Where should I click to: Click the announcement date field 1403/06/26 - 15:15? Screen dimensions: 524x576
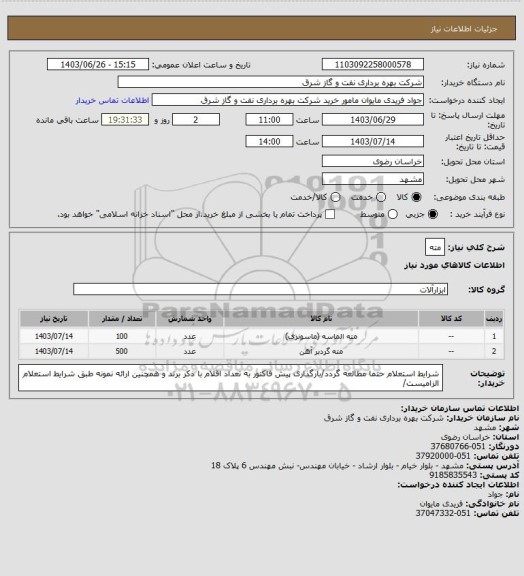(98, 64)
